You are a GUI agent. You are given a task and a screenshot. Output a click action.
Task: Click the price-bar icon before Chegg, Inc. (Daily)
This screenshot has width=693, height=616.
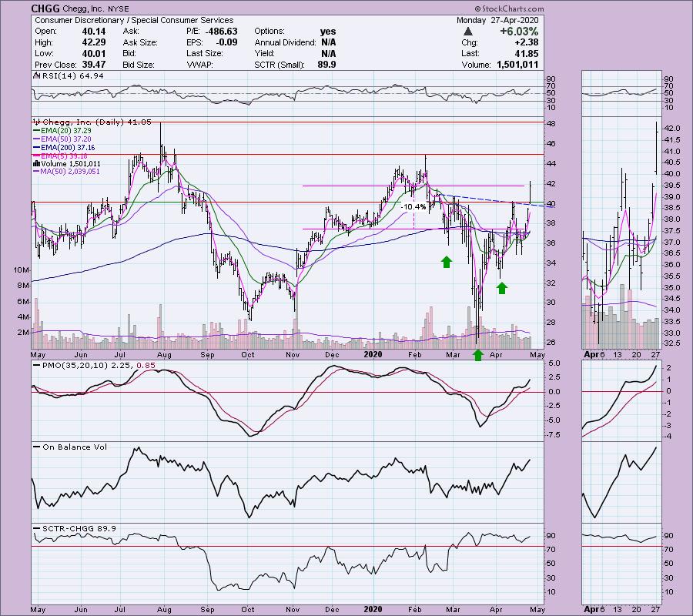pos(37,122)
